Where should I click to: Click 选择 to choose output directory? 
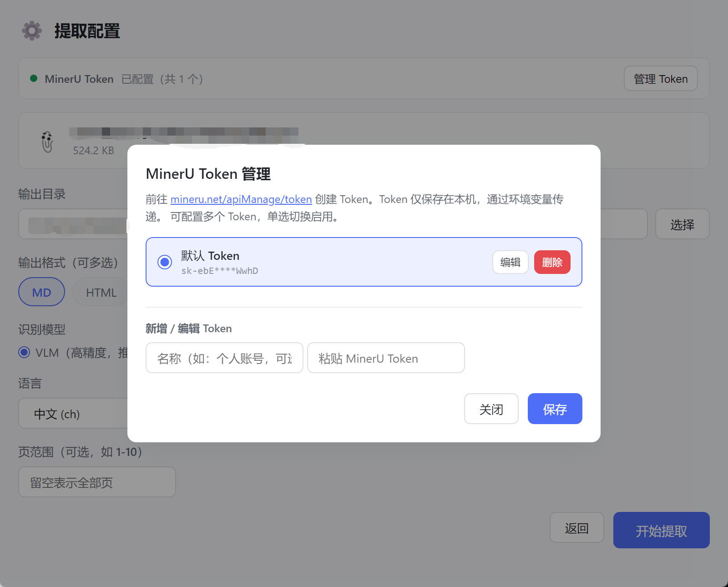coord(682,224)
